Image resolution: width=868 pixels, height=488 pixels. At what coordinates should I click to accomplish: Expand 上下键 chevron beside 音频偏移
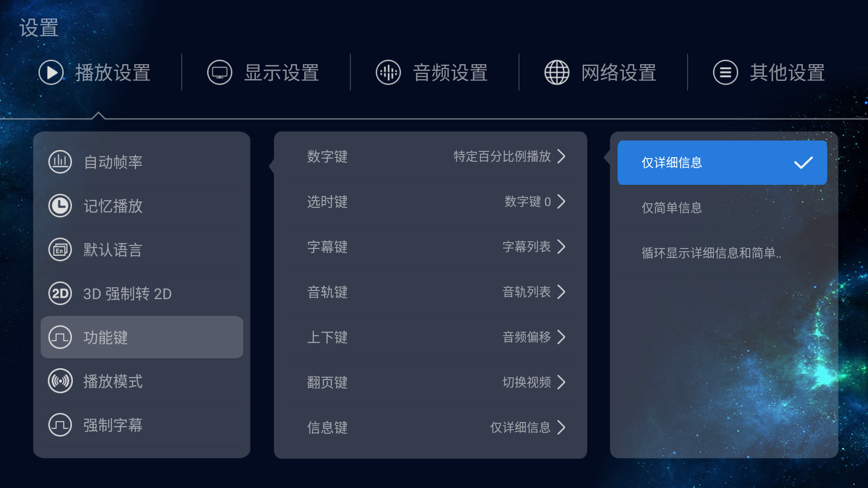click(561, 337)
